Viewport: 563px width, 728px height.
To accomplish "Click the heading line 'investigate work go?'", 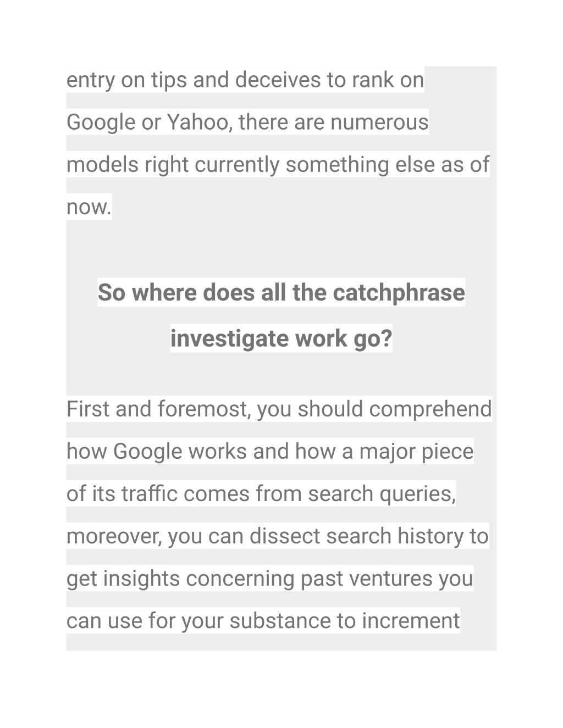I will click(x=281, y=338).
